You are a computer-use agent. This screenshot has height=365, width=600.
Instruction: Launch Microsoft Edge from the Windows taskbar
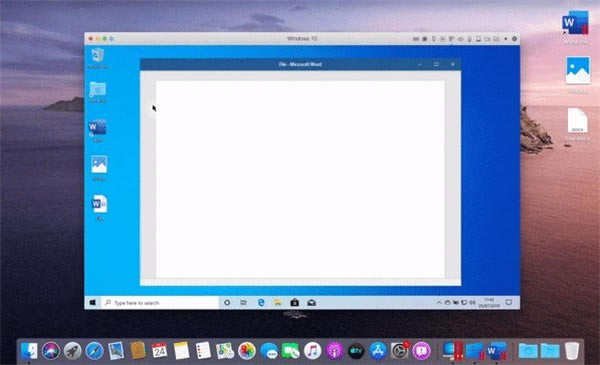(261, 303)
